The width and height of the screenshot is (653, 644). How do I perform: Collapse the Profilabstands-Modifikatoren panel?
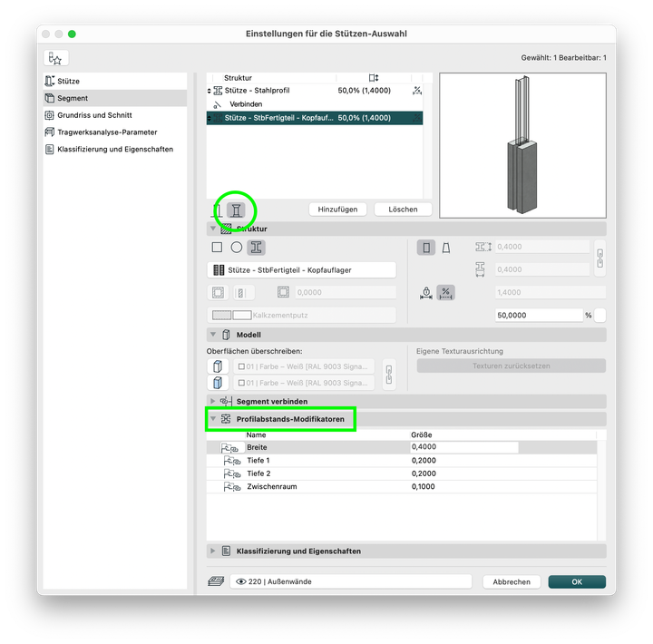pos(213,419)
